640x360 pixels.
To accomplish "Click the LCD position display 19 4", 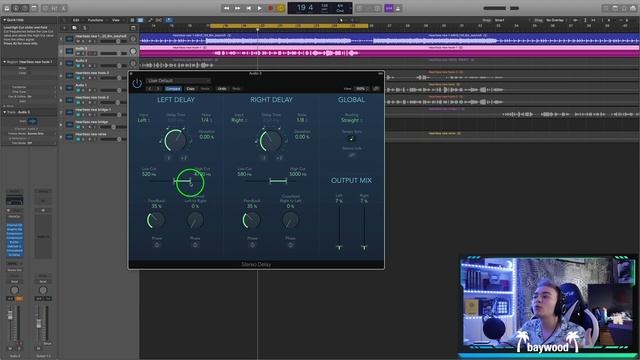I will click(x=305, y=8).
